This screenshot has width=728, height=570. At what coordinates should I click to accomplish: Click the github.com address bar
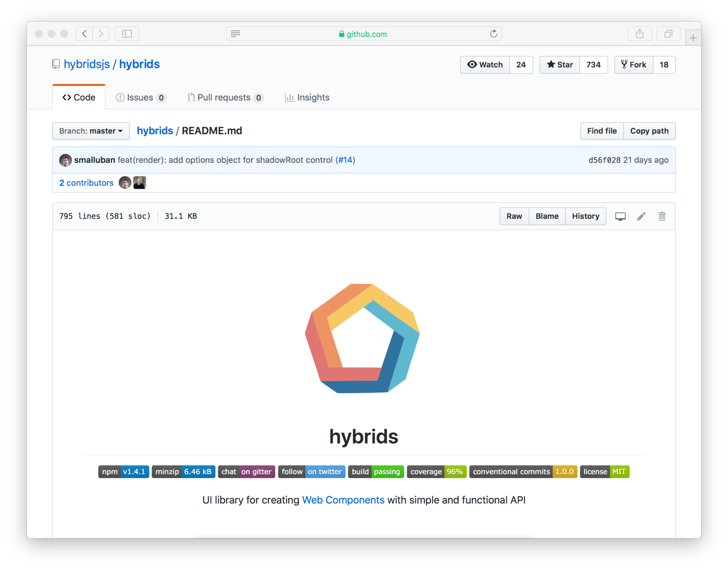click(x=364, y=34)
